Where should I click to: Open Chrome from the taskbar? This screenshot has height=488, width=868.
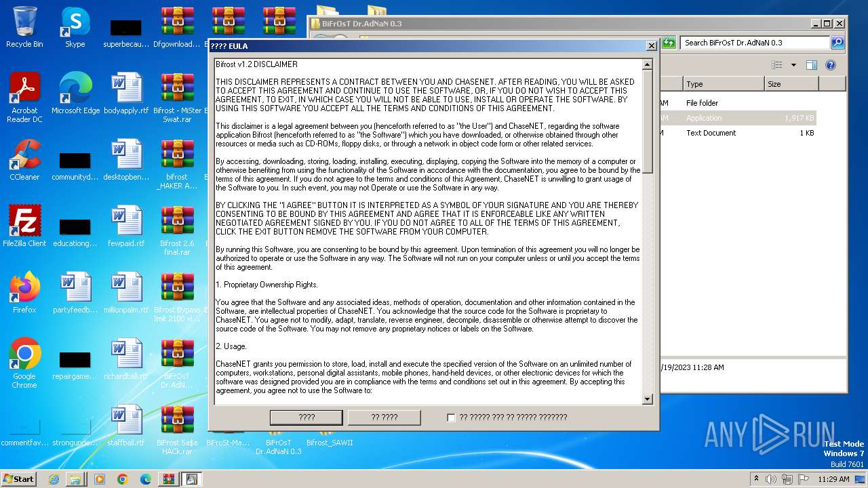click(123, 479)
